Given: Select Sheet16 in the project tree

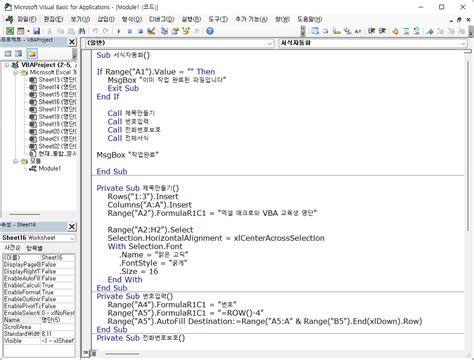Looking at the screenshot, I should (x=53, y=102).
